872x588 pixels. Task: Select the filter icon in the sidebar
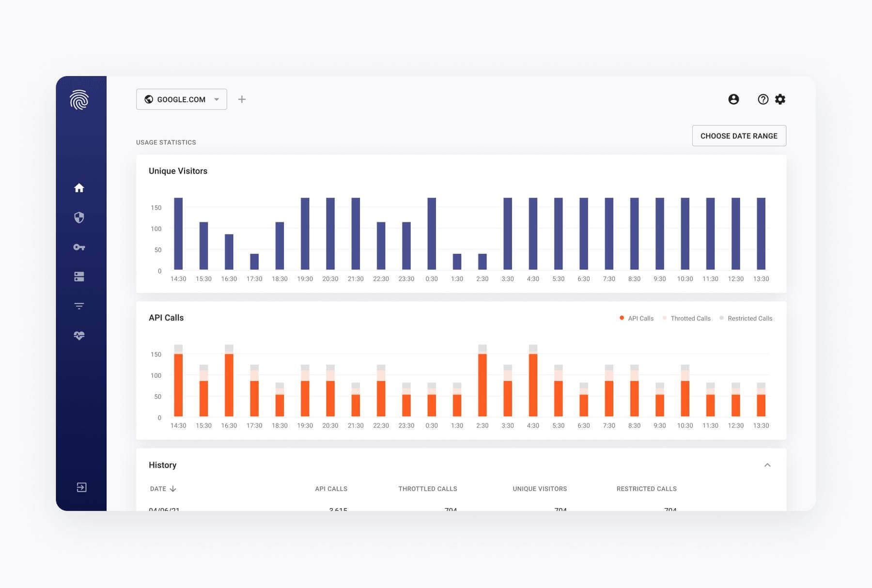point(79,306)
